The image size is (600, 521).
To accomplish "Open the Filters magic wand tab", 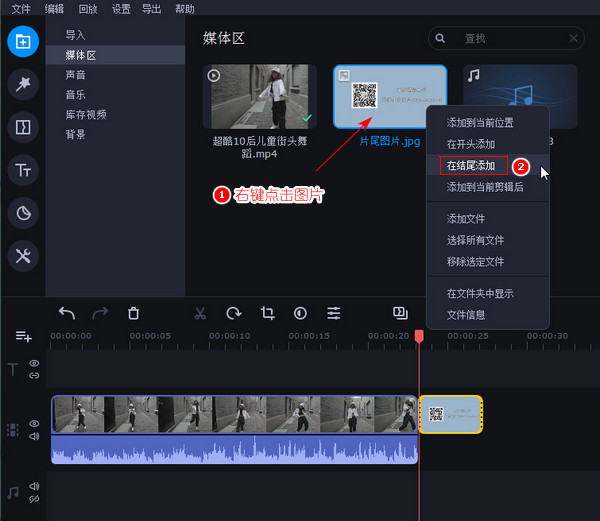I will tap(23, 84).
